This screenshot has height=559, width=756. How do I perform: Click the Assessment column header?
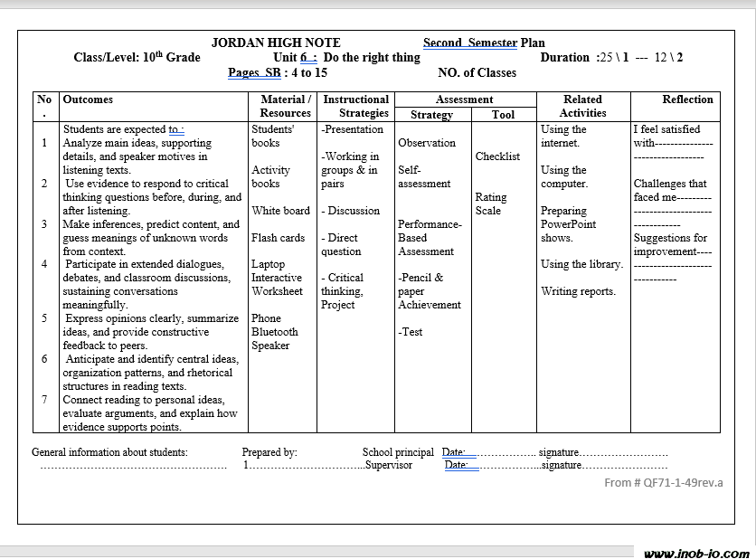[x=465, y=99]
